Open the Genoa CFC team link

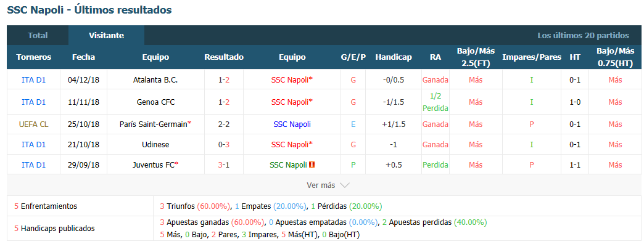(x=155, y=102)
